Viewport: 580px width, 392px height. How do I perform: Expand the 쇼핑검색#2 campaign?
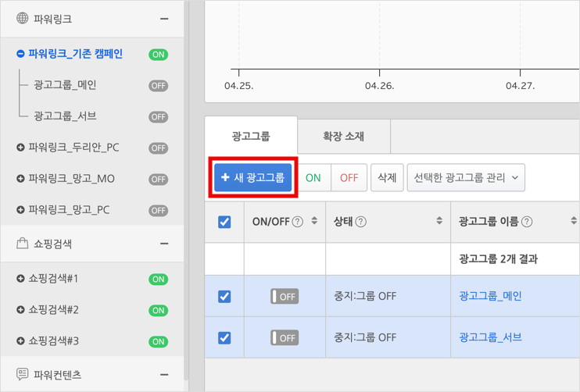coord(20,309)
